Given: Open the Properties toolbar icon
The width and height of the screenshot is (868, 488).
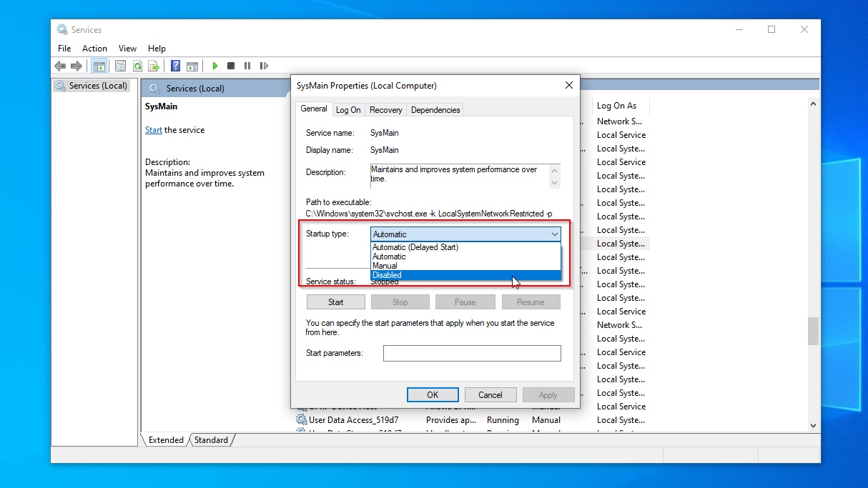Looking at the screenshot, I should [x=120, y=66].
